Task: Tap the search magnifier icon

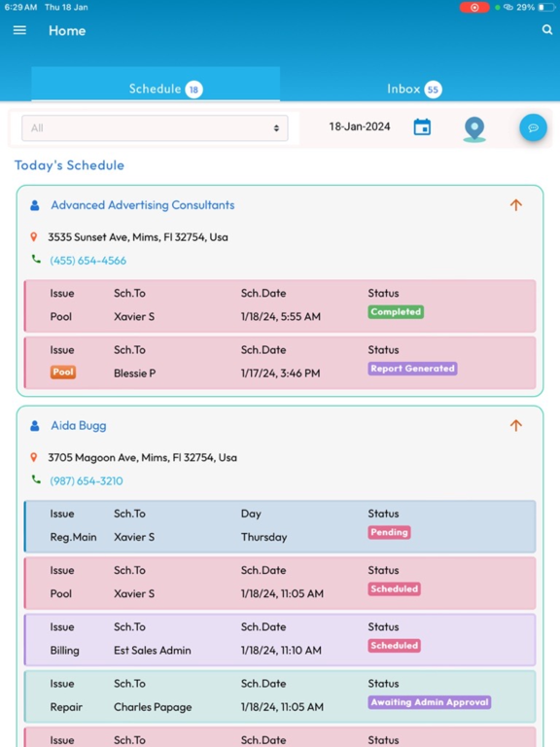Action: [547, 30]
